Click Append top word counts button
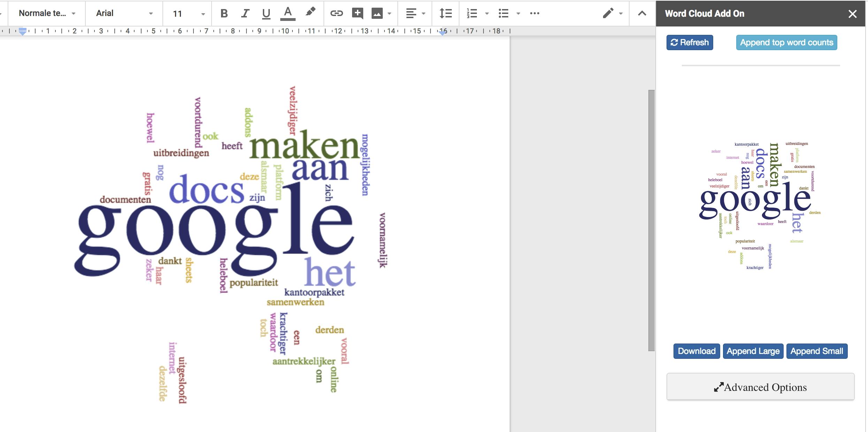This screenshot has height=432, width=868. pos(786,43)
